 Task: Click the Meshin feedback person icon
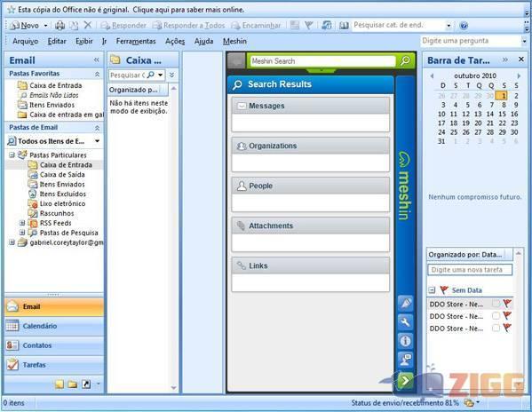point(406,360)
